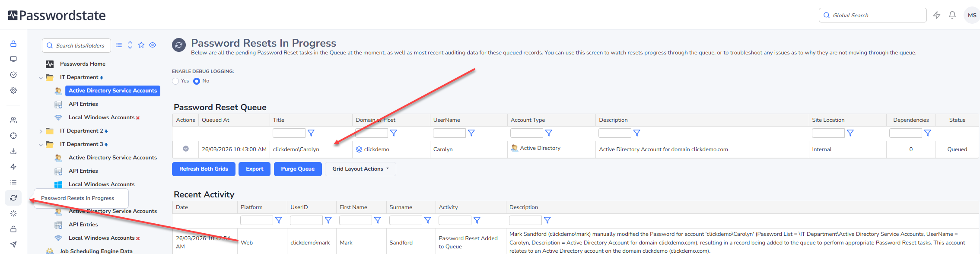
Task: Click the Platform filter icon in Recent Activity
Action: pos(279,220)
